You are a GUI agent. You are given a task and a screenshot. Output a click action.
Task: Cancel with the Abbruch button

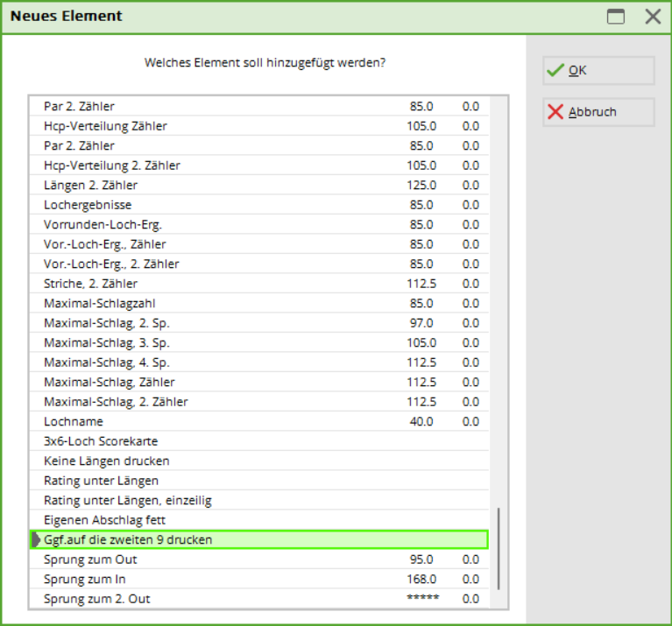[x=598, y=112]
